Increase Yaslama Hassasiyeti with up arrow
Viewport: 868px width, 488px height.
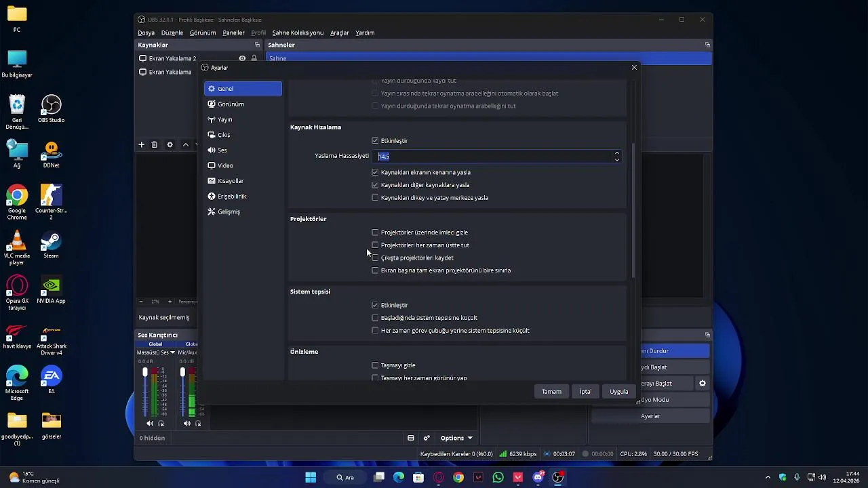[x=616, y=153]
